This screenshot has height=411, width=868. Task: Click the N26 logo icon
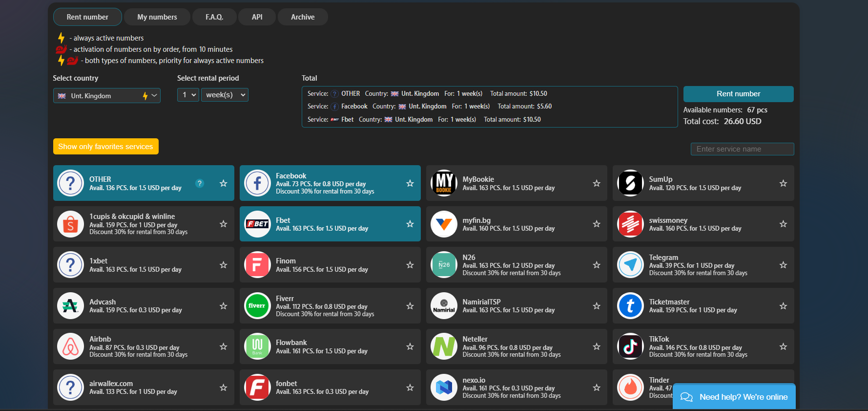[444, 265]
